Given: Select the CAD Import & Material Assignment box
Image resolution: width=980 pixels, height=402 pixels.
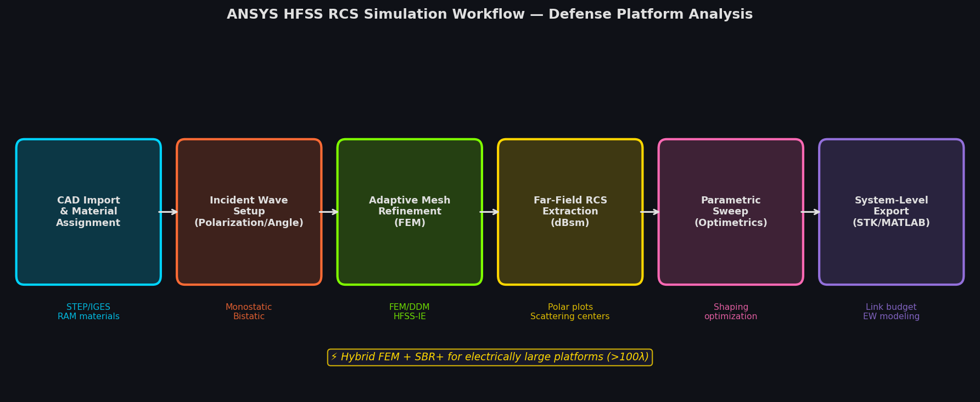Looking at the screenshot, I should point(88,212).
